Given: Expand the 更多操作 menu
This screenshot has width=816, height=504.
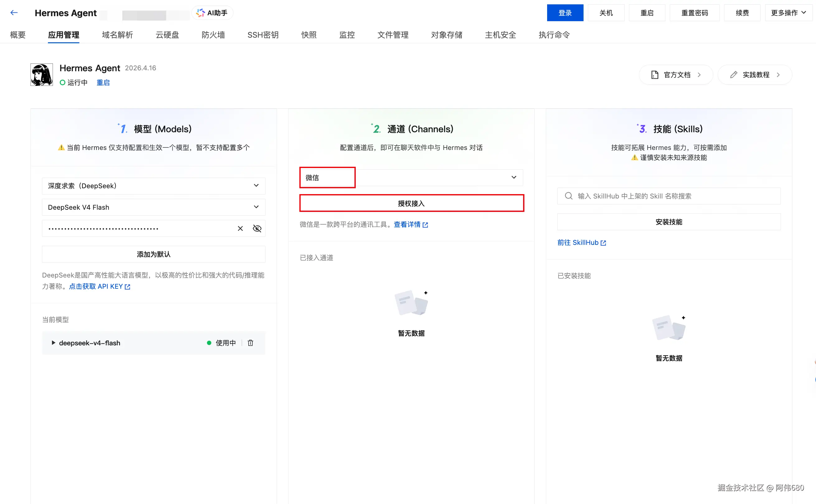Looking at the screenshot, I should (788, 13).
